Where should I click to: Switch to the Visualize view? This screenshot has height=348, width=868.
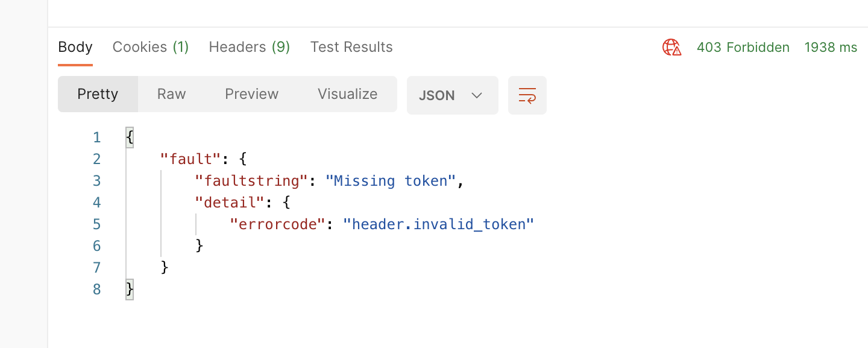[347, 94]
